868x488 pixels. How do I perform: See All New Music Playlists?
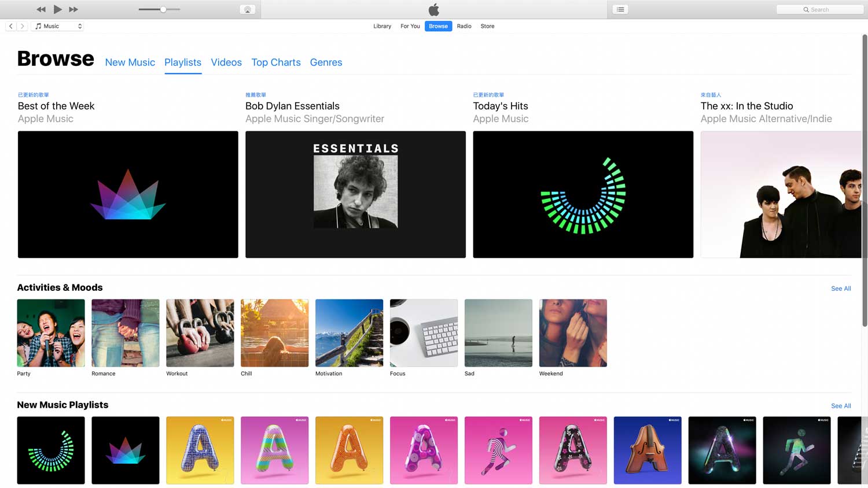[841, 406]
